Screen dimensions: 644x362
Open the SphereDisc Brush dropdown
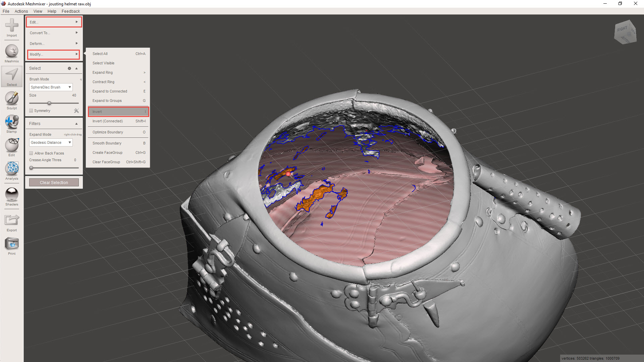[x=51, y=87]
